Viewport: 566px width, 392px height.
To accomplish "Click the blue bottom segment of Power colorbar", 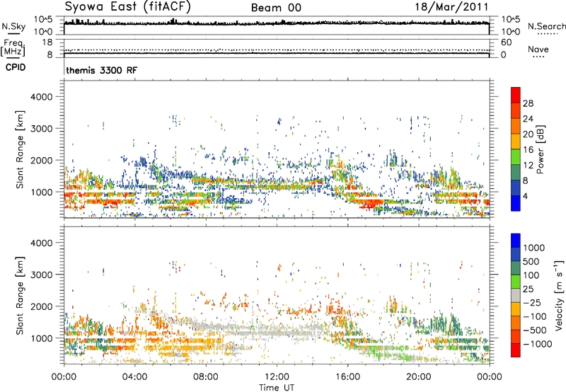I will click(516, 203).
